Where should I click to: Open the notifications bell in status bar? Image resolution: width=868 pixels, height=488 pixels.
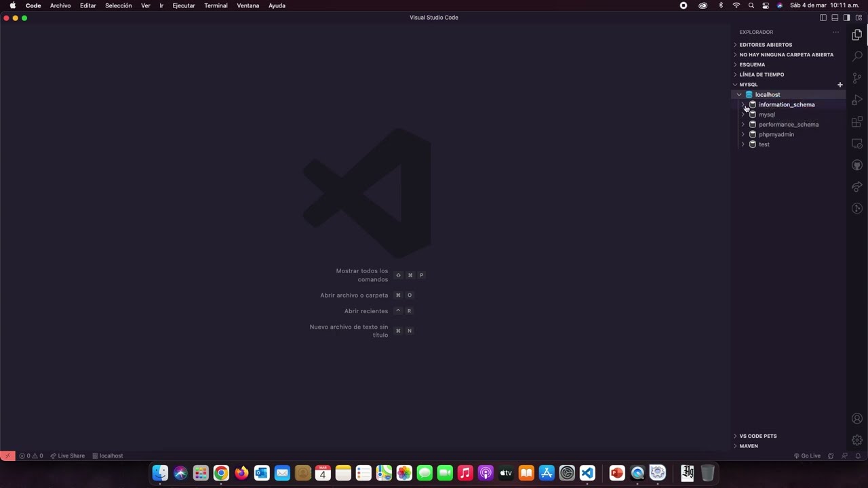point(858,456)
